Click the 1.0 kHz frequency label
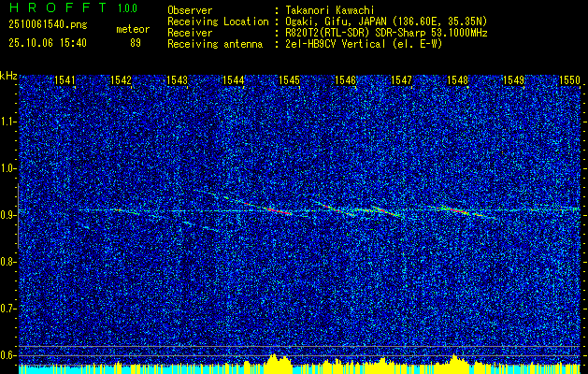The width and height of the screenshot is (588, 374). [x=7, y=168]
